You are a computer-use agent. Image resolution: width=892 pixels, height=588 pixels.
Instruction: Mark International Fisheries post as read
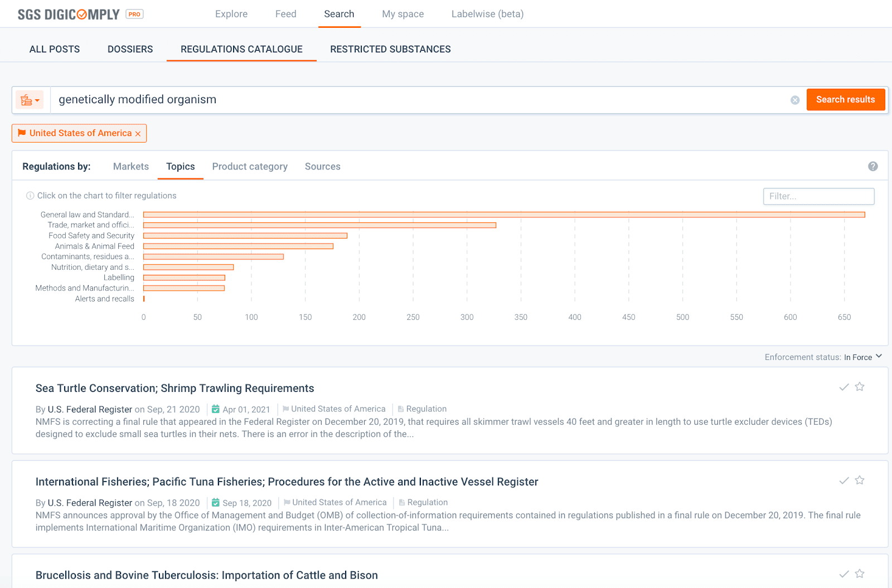pos(844,480)
